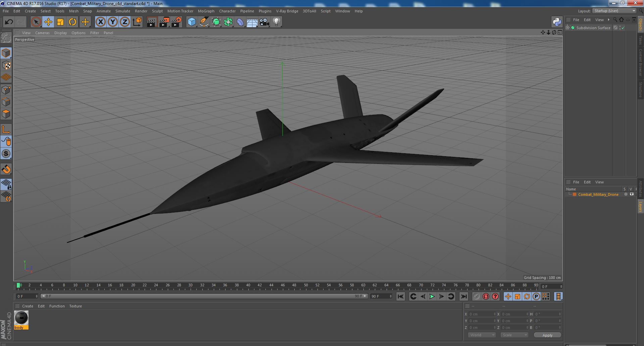Select the Rotate tool

(x=72, y=22)
